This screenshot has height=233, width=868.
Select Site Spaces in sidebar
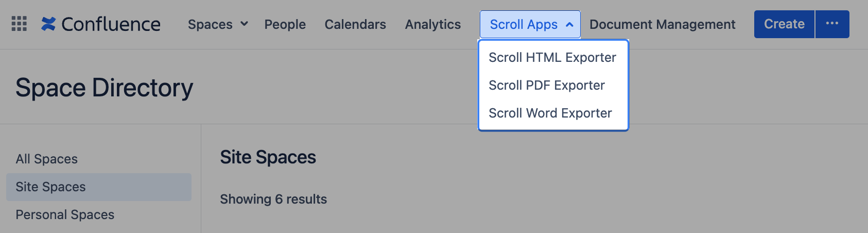[x=99, y=187]
